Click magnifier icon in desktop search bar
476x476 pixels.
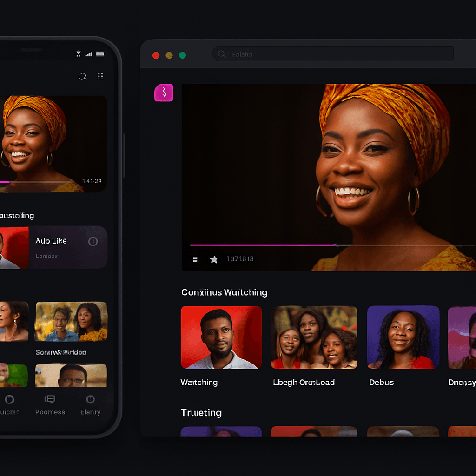pyautogui.click(x=222, y=54)
